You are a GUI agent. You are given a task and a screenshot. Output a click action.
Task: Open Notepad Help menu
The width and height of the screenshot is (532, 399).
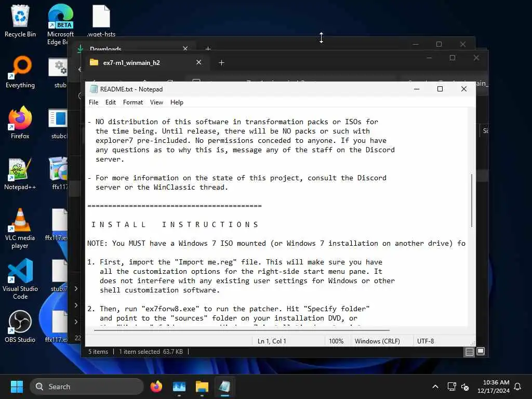point(177,102)
